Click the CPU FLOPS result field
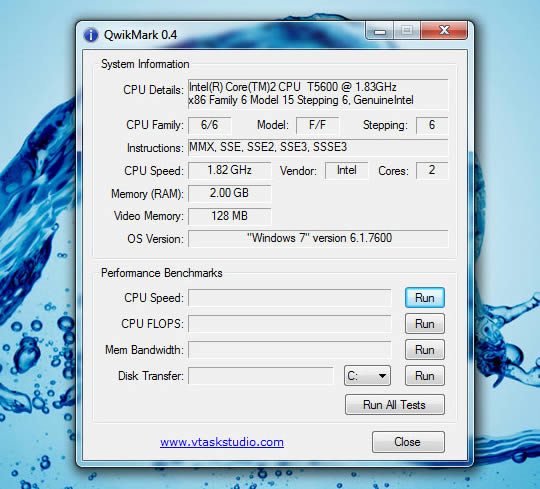The height and width of the screenshot is (489, 540). click(290, 324)
